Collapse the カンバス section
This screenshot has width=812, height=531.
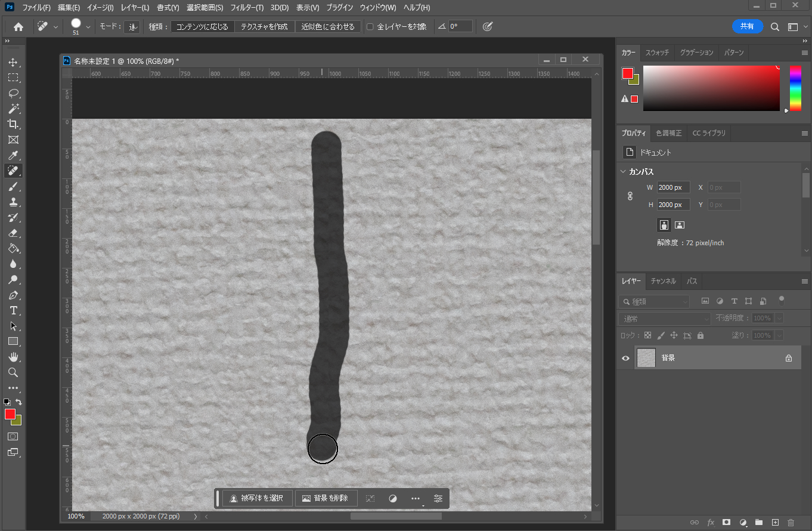pos(624,172)
